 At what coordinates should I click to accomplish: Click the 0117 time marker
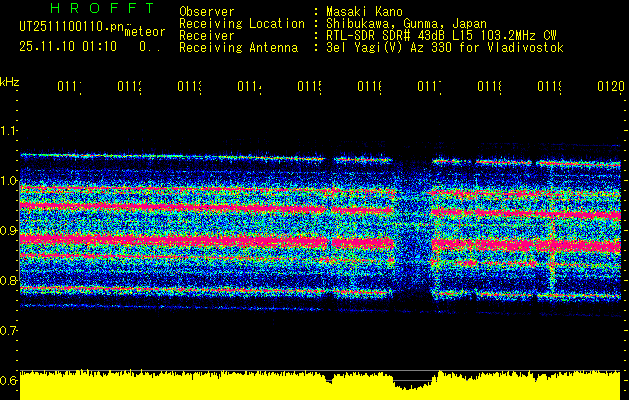pos(430,86)
